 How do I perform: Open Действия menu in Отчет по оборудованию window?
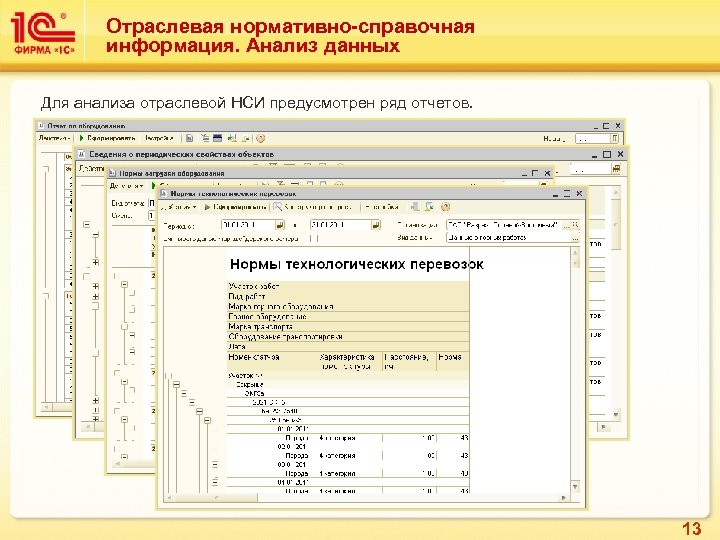click(x=55, y=138)
